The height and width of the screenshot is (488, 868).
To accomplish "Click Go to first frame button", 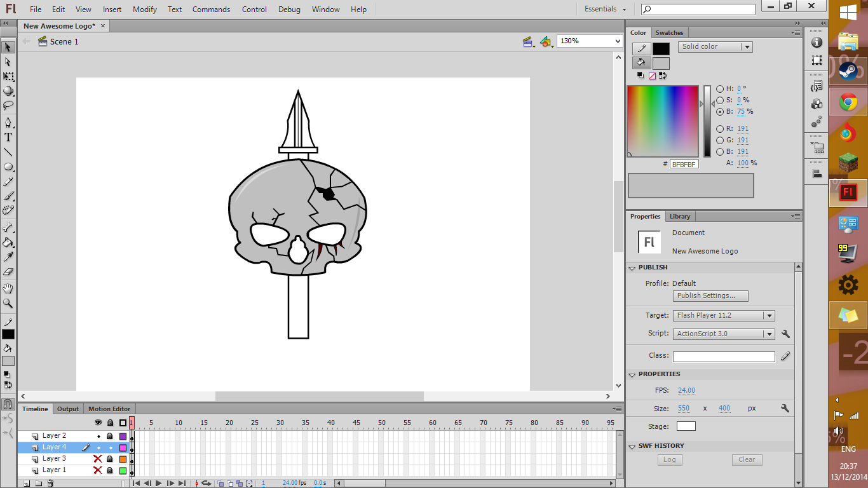I will (136, 484).
